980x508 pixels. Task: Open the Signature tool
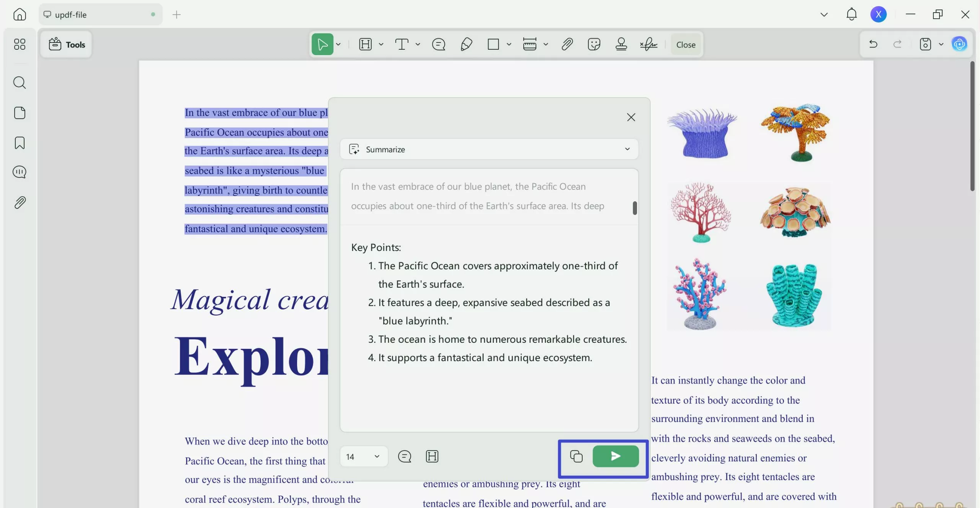(648, 44)
